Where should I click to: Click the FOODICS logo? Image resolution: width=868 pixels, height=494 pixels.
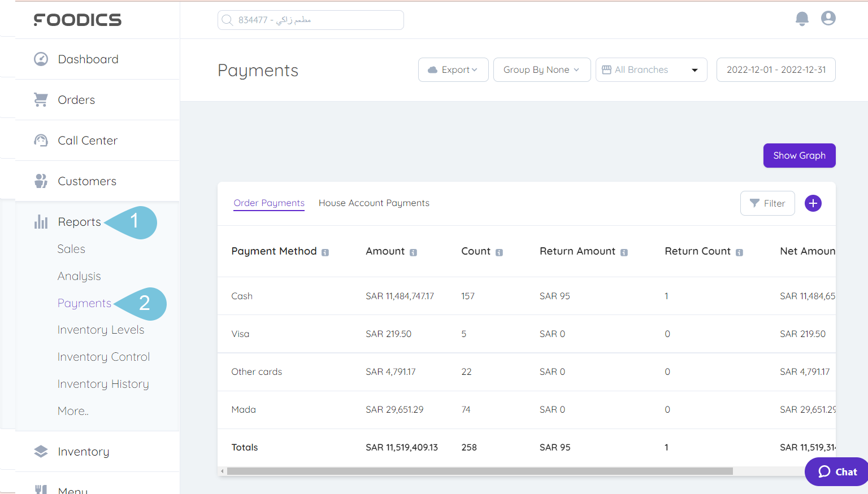click(77, 20)
